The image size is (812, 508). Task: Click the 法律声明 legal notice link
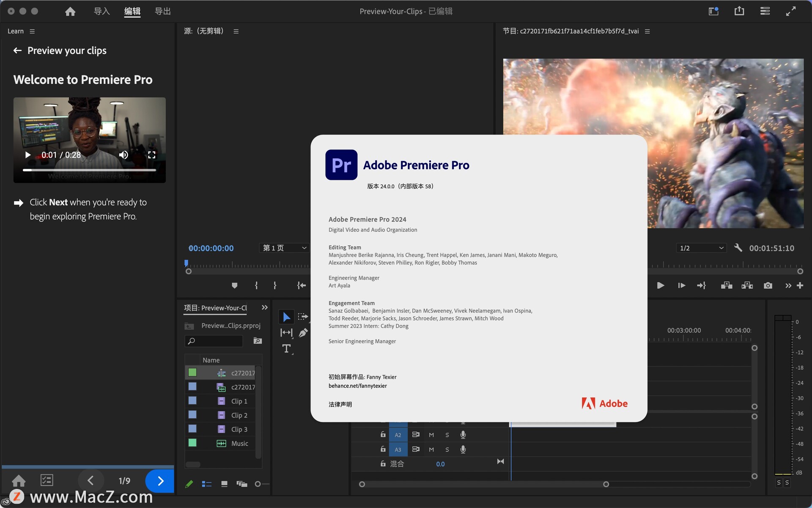(340, 404)
